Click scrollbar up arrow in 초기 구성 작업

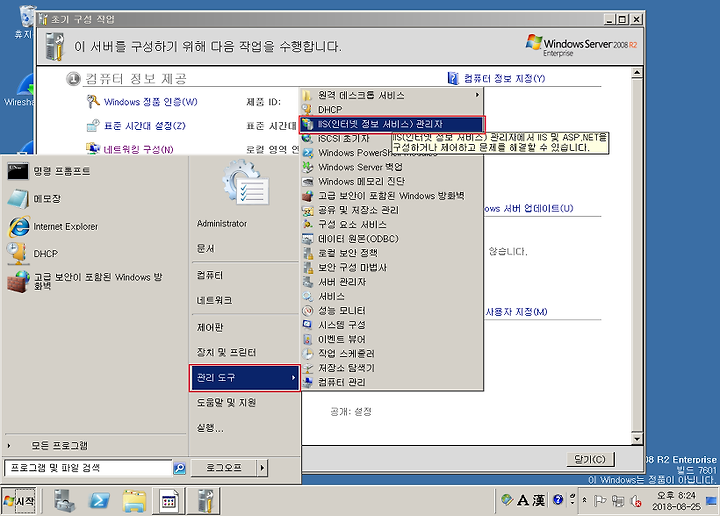pyautogui.click(x=636, y=73)
